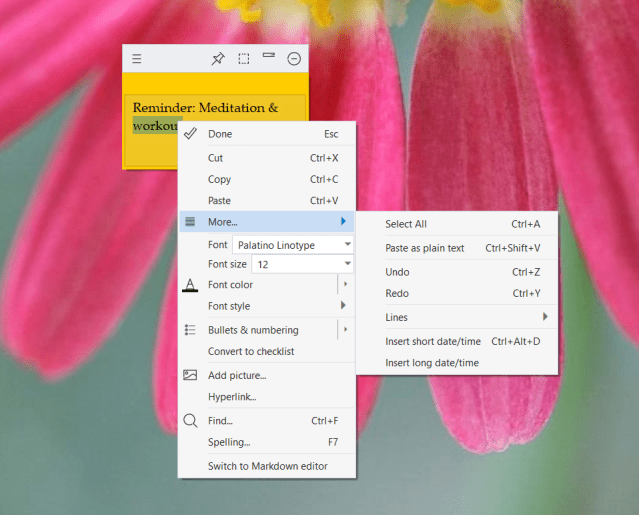Screen dimensions: 639x515
Task: Open the note's hamburger menu
Action: (x=137, y=59)
